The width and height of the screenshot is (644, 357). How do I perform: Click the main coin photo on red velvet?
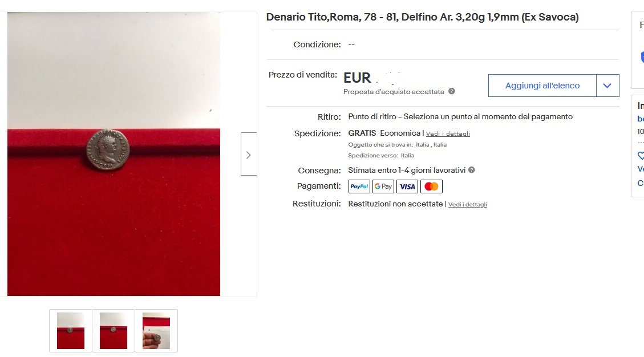coord(114,153)
